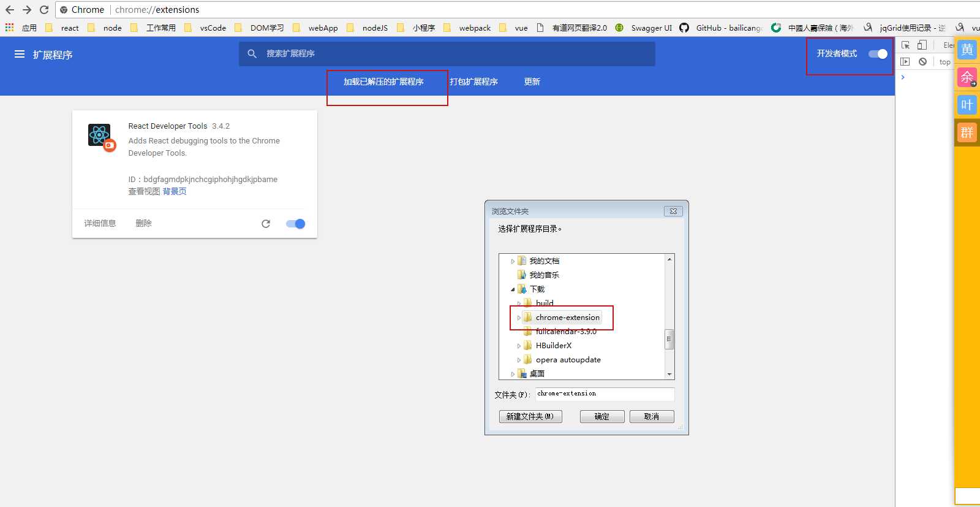Disable the React Developer Tools extension switch
Screen dimensions: 980x507
click(295, 224)
